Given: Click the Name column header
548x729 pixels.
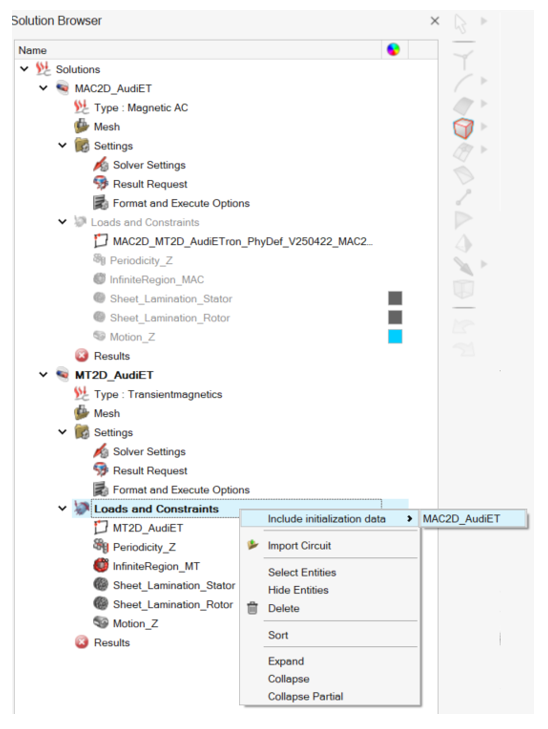Looking at the screenshot, I should 199,50.
